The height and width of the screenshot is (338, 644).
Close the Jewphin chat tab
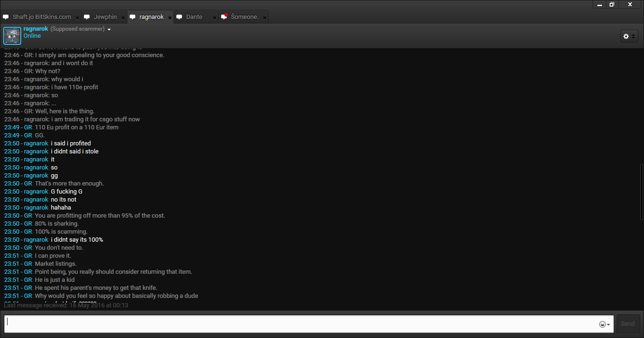point(124,17)
